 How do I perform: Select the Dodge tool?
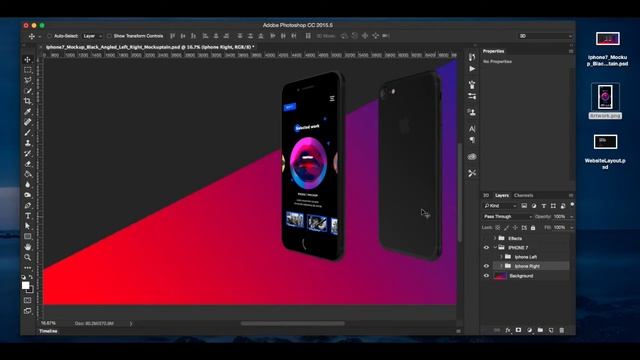[x=28, y=195]
